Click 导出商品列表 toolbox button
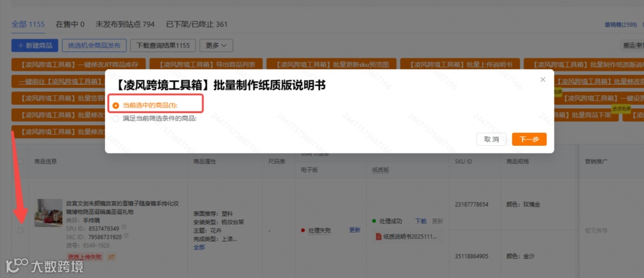 206,64
